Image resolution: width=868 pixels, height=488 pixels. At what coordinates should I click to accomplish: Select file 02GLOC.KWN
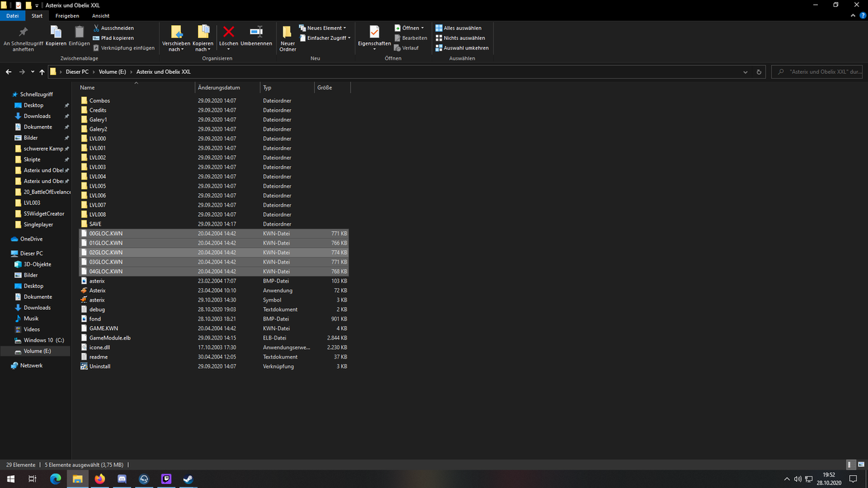coord(214,252)
